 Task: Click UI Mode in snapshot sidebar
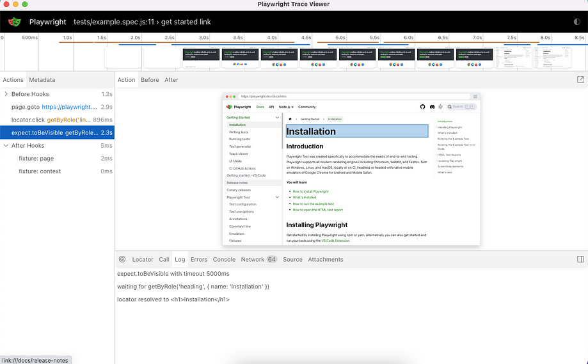point(235,161)
